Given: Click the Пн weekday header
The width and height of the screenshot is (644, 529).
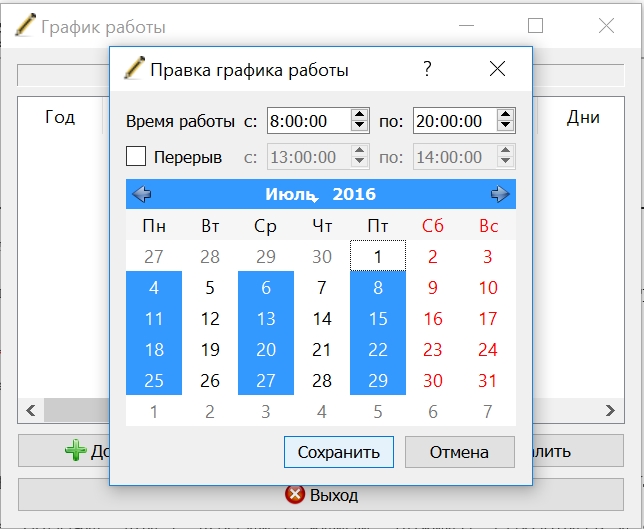Looking at the screenshot, I should coord(154,225).
